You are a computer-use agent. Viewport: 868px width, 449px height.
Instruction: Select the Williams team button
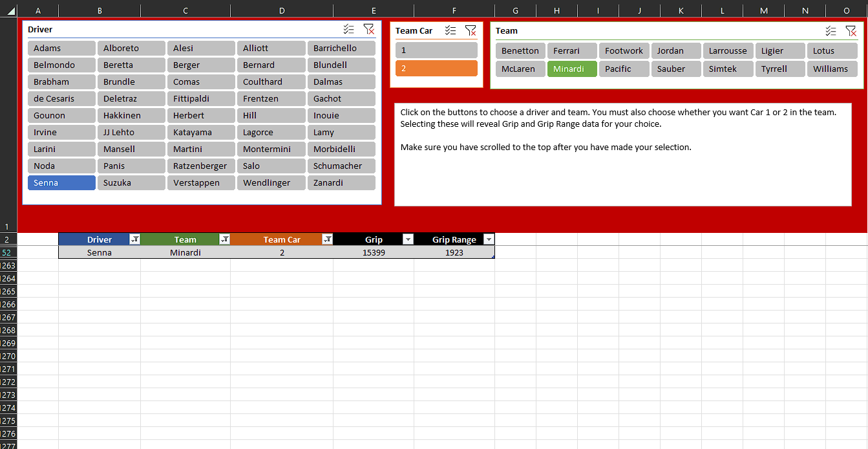coord(832,69)
